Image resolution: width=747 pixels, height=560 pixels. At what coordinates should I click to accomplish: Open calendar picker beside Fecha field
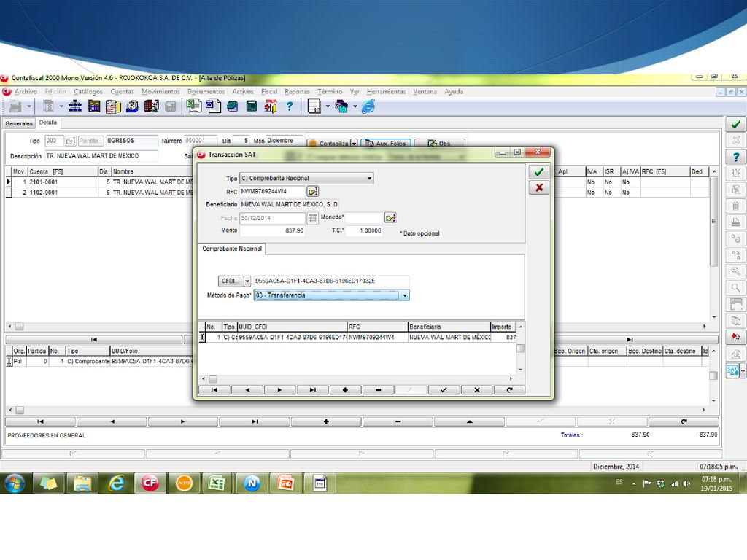point(312,218)
